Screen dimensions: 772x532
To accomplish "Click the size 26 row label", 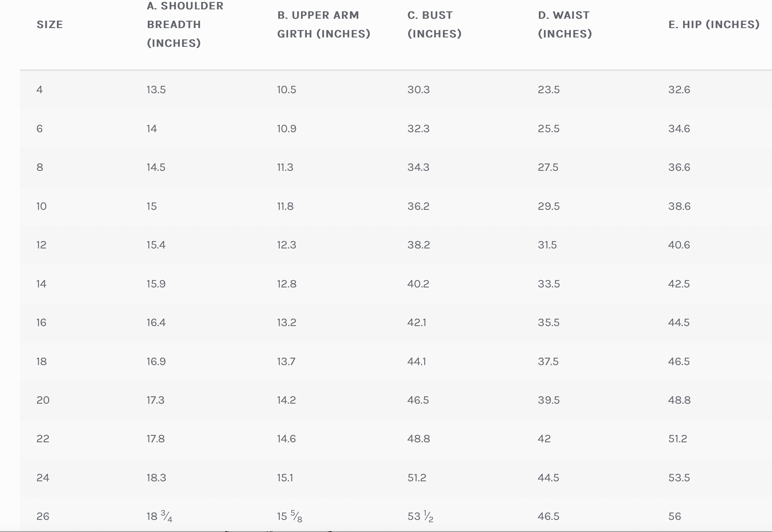I will click(43, 516).
